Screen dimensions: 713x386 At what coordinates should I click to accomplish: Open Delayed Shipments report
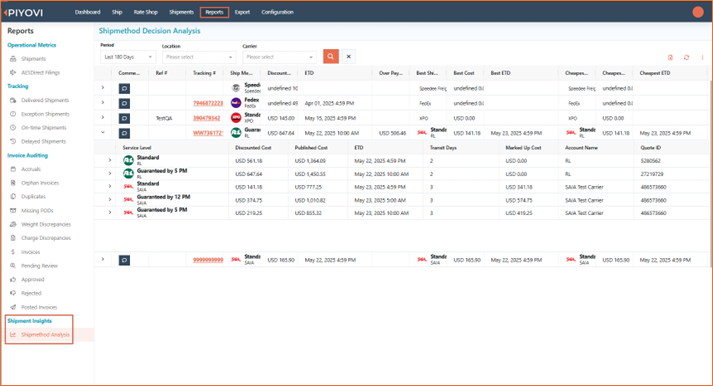43,141
